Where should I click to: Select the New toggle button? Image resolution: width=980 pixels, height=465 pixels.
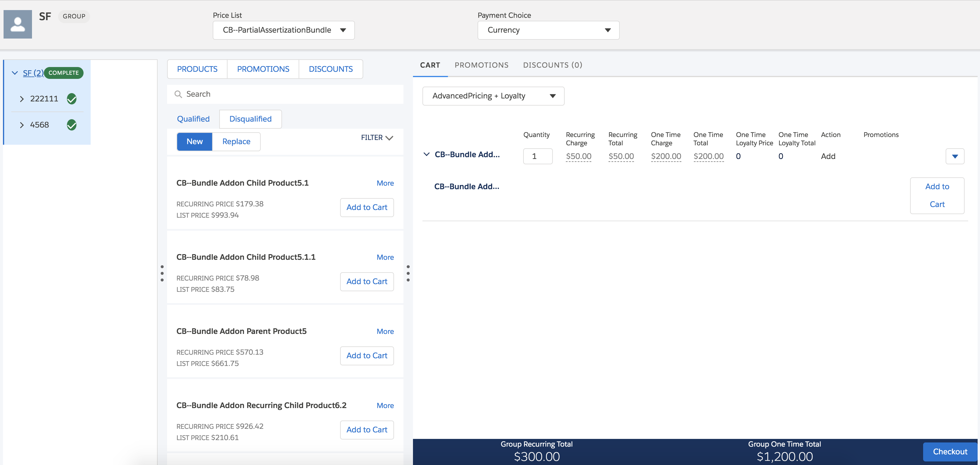194,141
